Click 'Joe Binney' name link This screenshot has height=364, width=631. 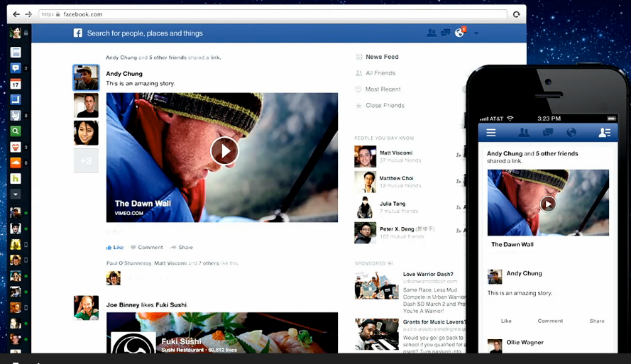[123, 305]
